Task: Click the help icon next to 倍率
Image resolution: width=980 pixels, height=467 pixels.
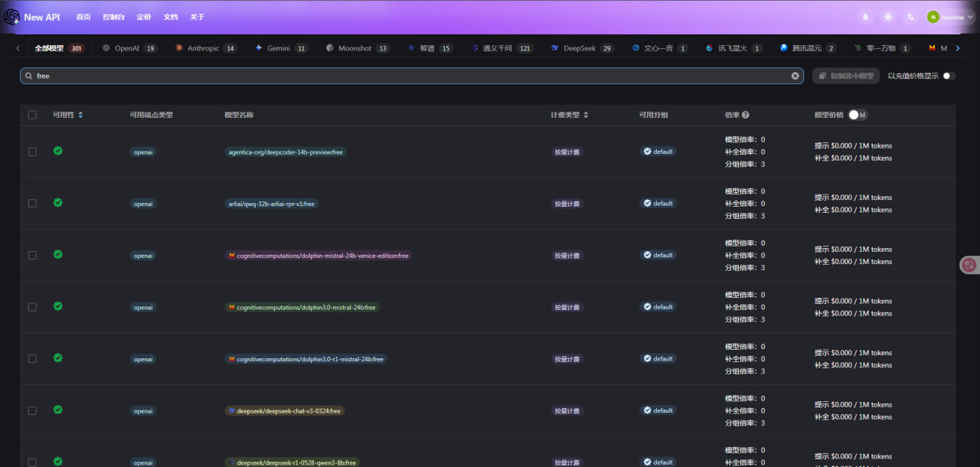Action: (746, 115)
